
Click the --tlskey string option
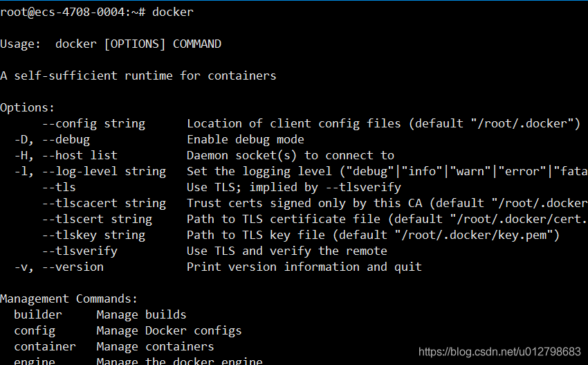tap(93, 235)
